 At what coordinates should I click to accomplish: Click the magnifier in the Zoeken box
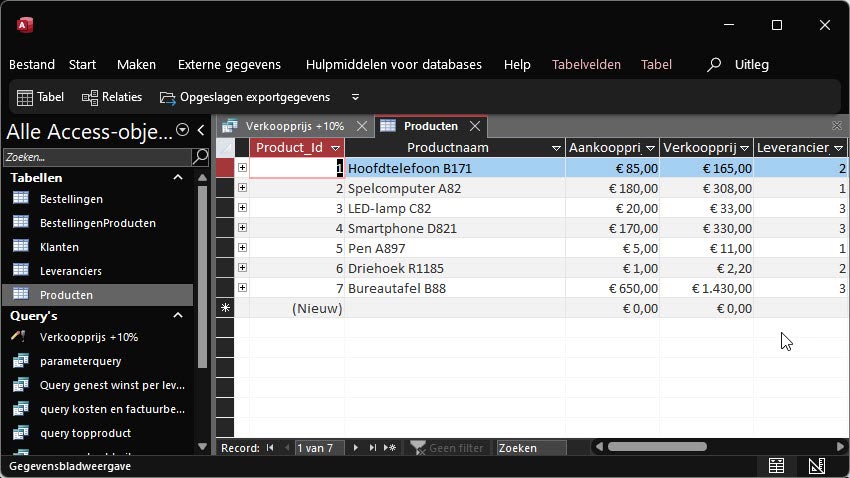tap(200, 157)
